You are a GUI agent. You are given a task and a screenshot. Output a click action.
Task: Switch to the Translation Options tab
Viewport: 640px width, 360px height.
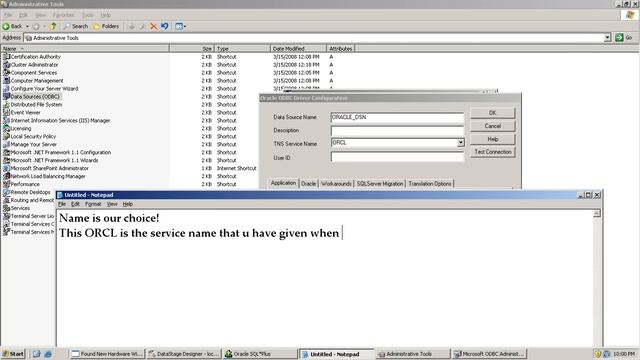pyautogui.click(x=430, y=184)
